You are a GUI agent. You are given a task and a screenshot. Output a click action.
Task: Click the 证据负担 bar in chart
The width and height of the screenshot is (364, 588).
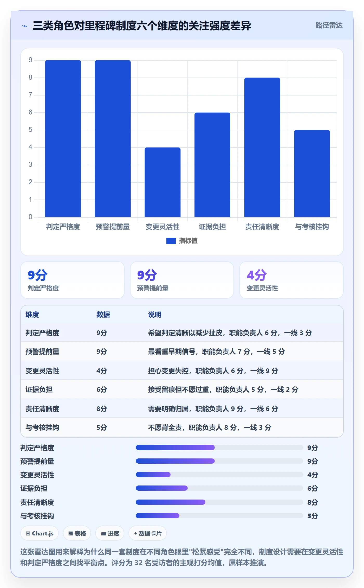pos(212,165)
